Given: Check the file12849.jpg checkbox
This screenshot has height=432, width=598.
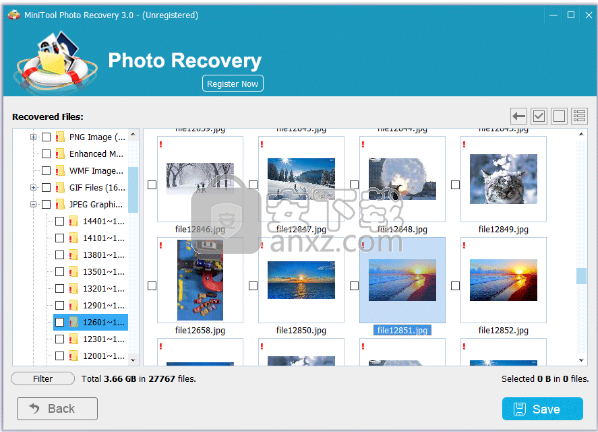Looking at the screenshot, I should click(455, 185).
